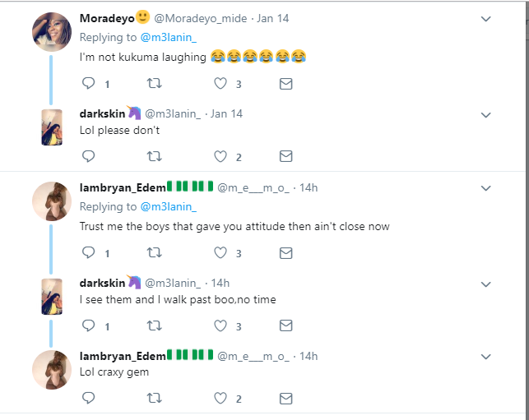
Task: Reply to Moradeyo's "kukuma laughing" tweet
Action: point(89,83)
